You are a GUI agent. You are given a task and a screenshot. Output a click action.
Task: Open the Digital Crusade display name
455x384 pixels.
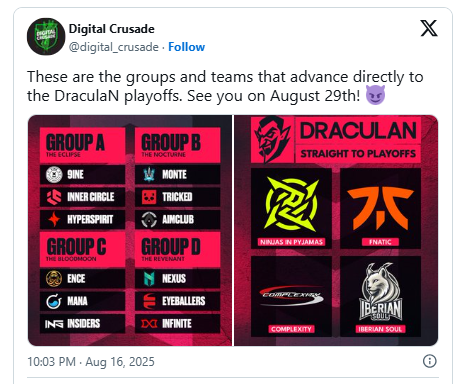pyautogui.click(x=112, y=29)
